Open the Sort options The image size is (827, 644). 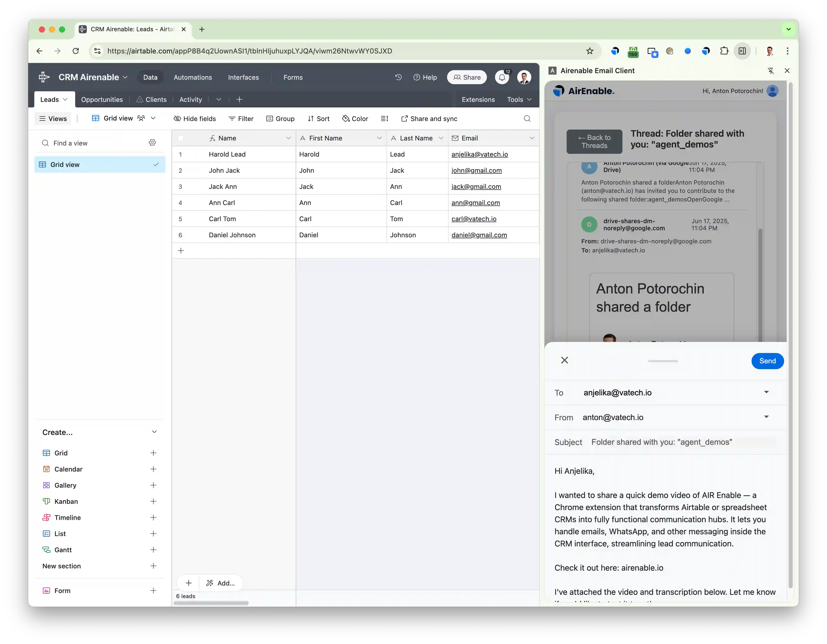coord(318,119)
